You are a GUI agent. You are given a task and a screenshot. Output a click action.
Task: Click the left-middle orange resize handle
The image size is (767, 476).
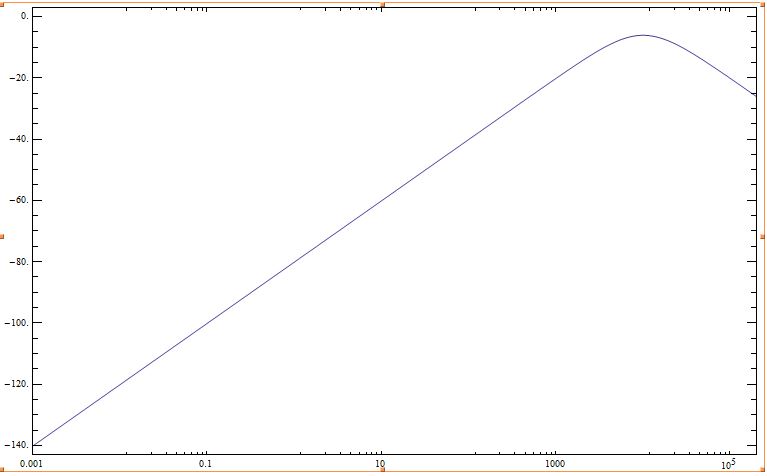click(x=2, y=236)
